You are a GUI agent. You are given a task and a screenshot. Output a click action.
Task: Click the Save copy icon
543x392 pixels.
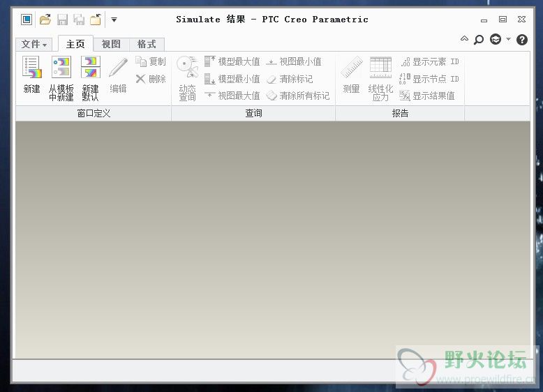(79, 20)
